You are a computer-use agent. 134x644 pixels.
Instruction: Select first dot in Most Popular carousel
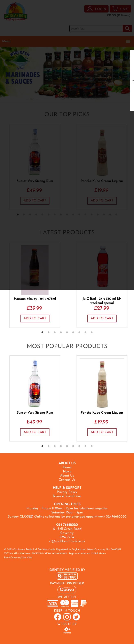coord(42,446)
